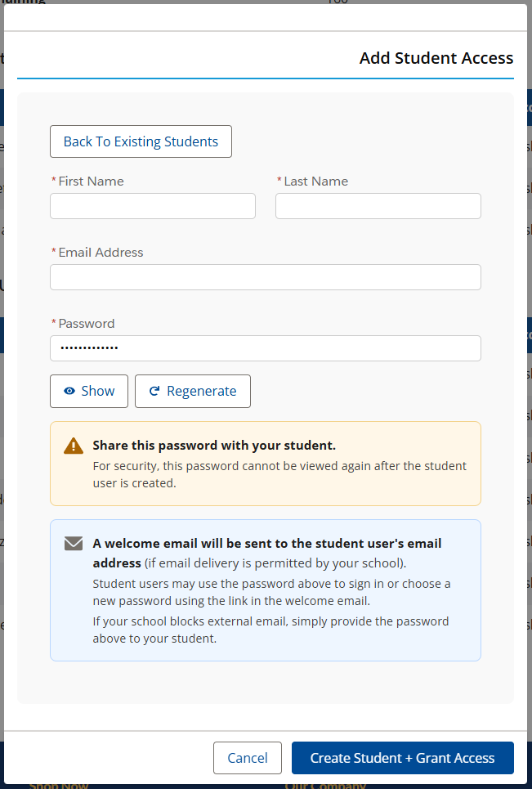Click the circular arrow Regenerate icon
The image size is (532, 789).
coord(154,391)
